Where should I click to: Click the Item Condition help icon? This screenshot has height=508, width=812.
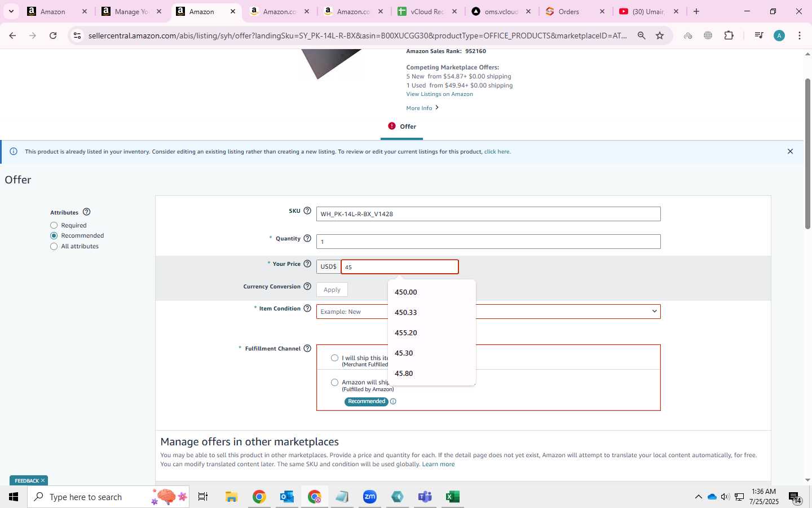click(x=307, y=308)
